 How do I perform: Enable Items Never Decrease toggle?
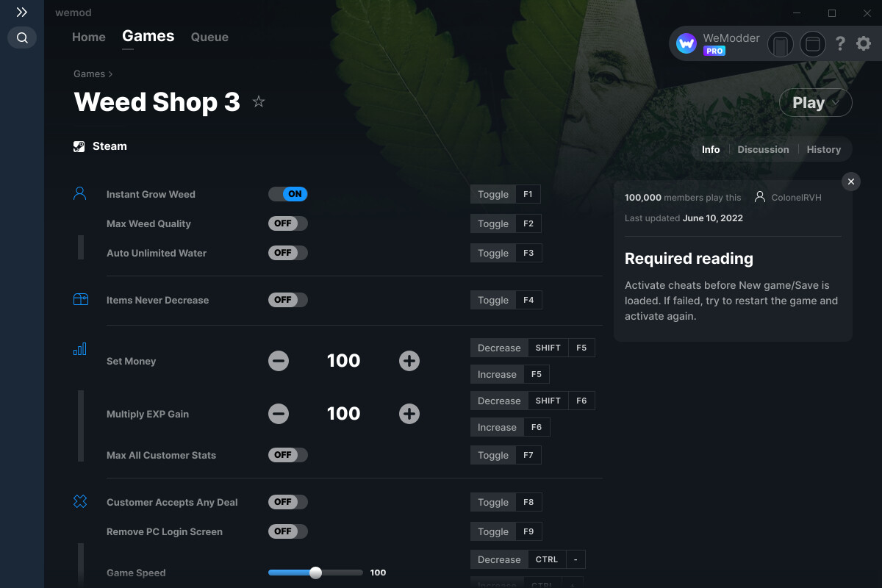(x=288, y=300)
